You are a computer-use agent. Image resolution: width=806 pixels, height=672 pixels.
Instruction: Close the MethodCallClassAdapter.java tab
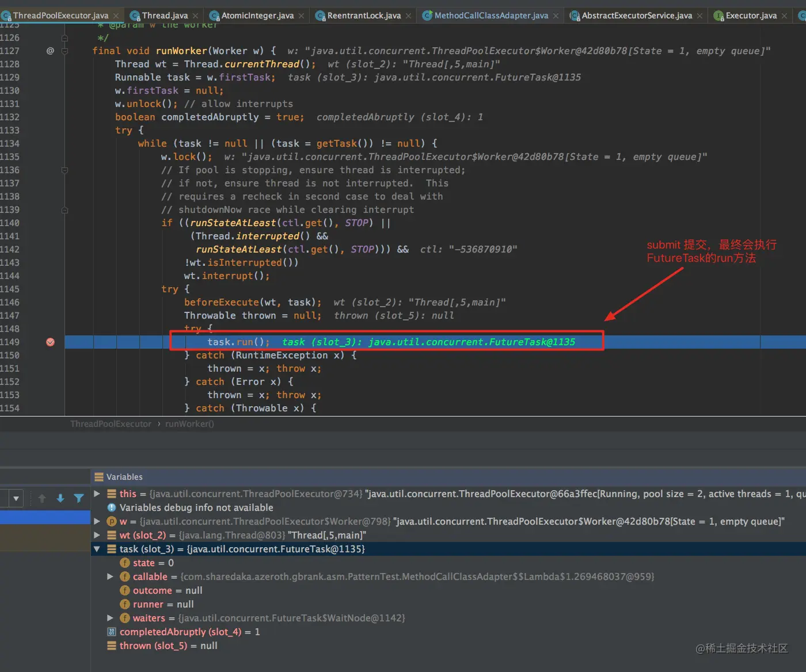(556, 16)
